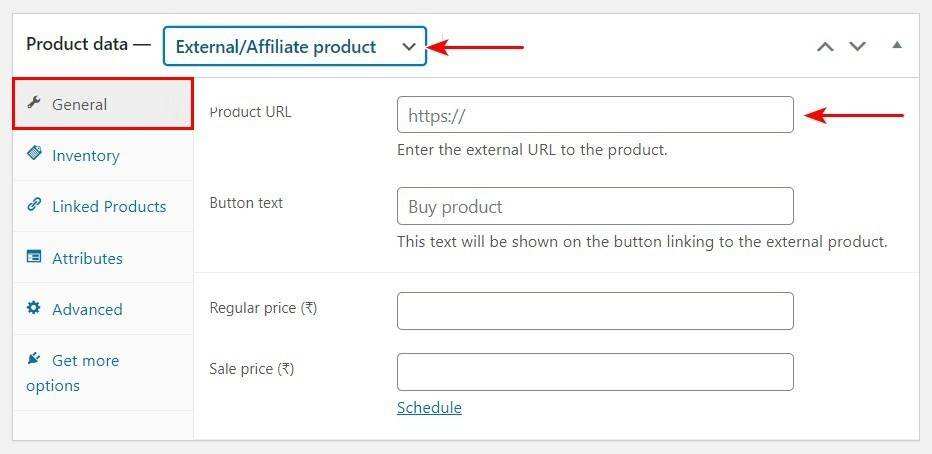Collapse Product data panel triangle toggle
Image resolution: width=932 pixels, height=454 pixels.
coord(897,45)
